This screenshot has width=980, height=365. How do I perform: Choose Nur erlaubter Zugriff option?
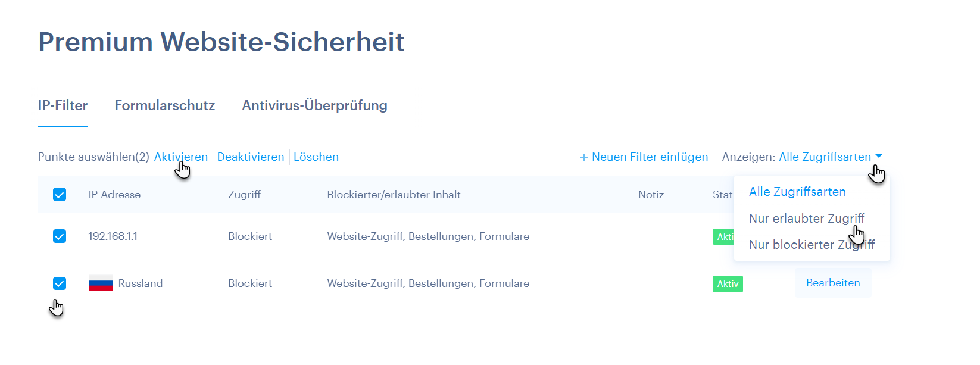[807, 219]
